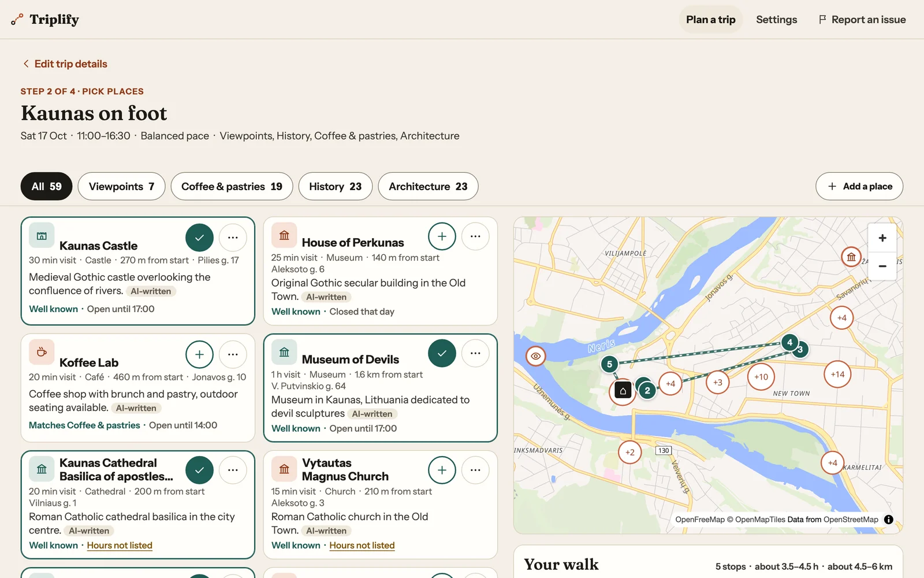Click the viewpoint eye marker on map
This screenshot has height=578, width=924.
click(536, 356)
